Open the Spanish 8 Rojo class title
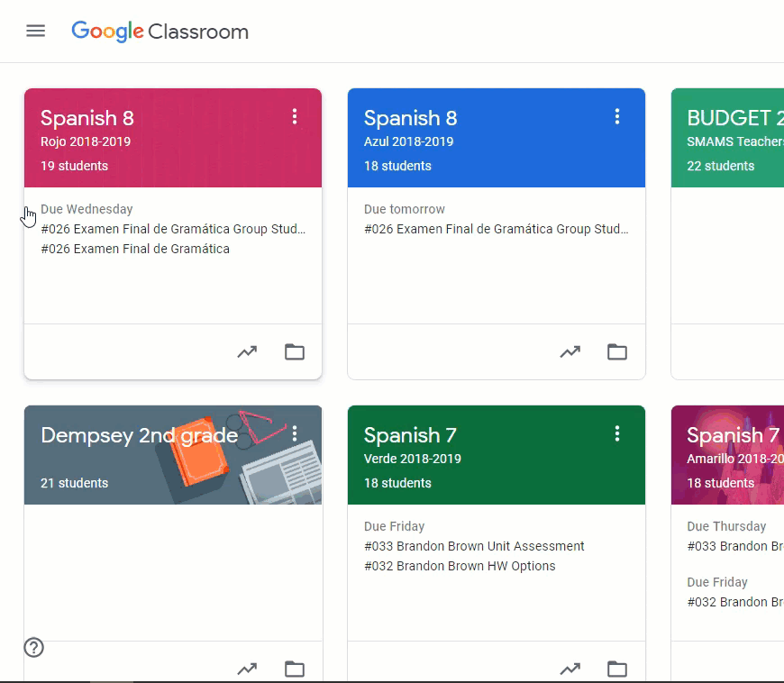 (87, 119)
